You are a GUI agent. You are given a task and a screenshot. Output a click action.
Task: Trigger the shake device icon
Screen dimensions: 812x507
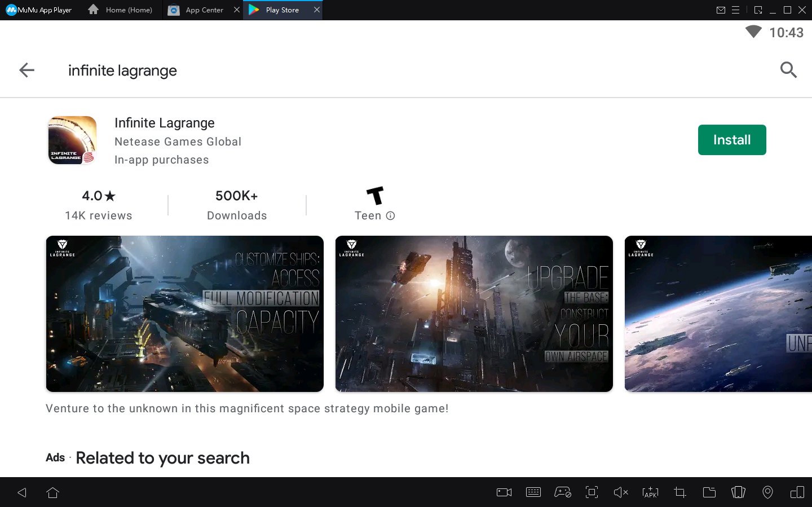(738, 492)
